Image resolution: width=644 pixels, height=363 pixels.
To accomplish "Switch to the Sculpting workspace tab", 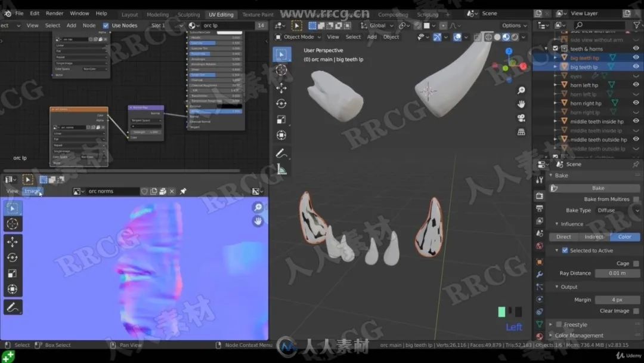I will [x=188, y=14].
